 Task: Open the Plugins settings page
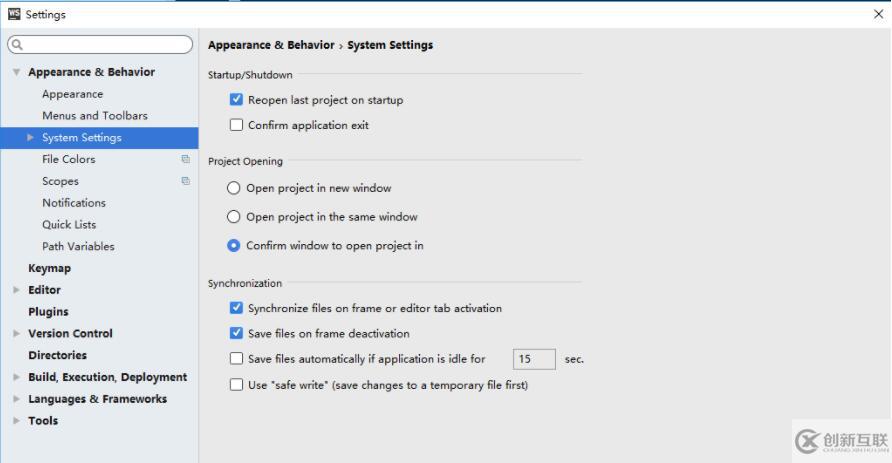[48, 312]
